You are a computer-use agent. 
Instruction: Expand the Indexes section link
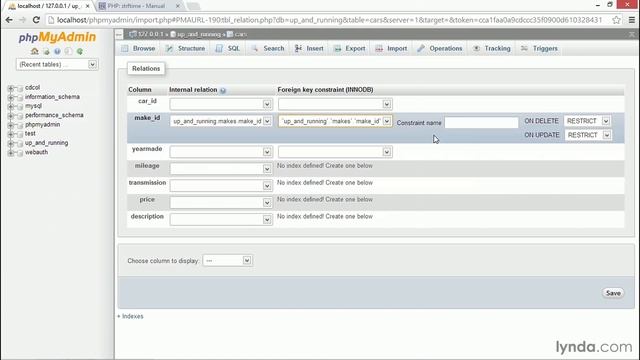pos(131,316)
